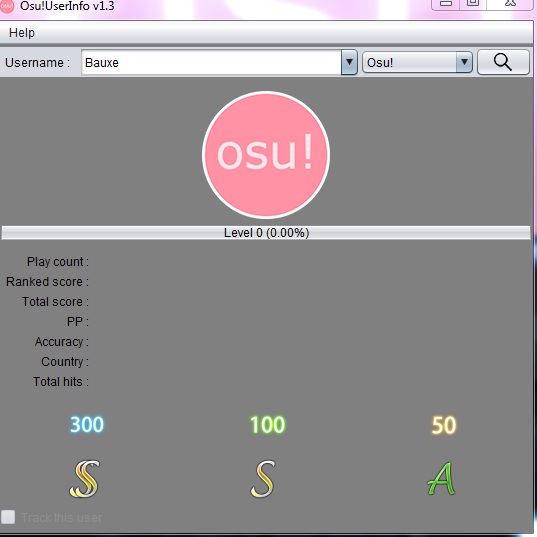Click the double S (SS) rank icon
The width and height of the screenshot is (537, 537).
point(85,478)
